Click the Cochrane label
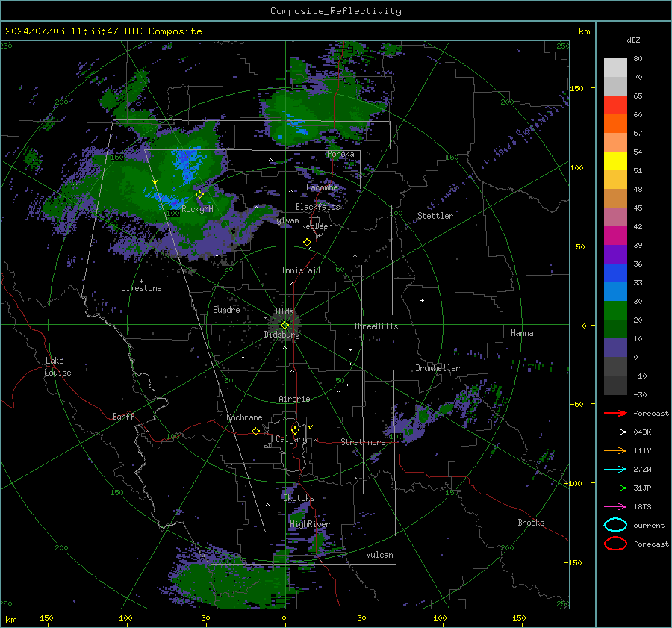 tap(244, 417)
